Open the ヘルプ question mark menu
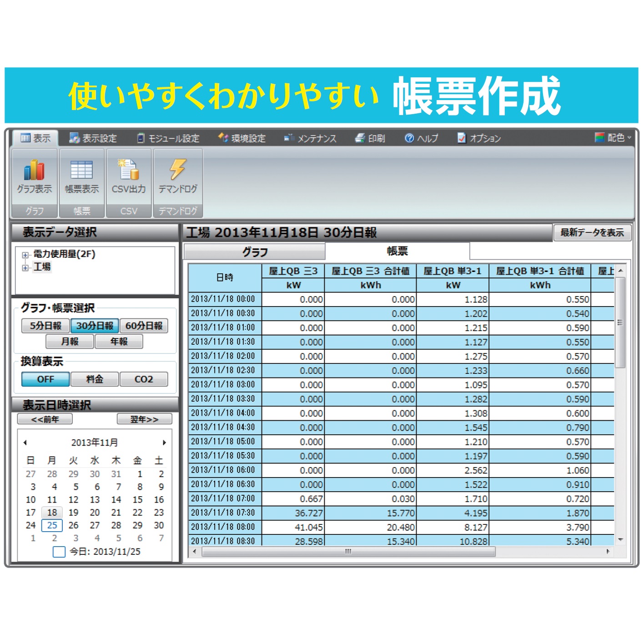644x644 pixels. pyautogui.click(x=421, y=138)
